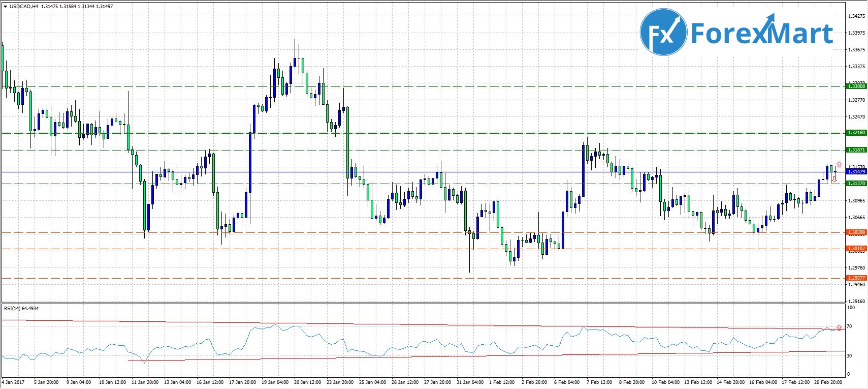The image size is (868, 389).
Task: Click the RSI scale value 30
Action: coord(850,356)
